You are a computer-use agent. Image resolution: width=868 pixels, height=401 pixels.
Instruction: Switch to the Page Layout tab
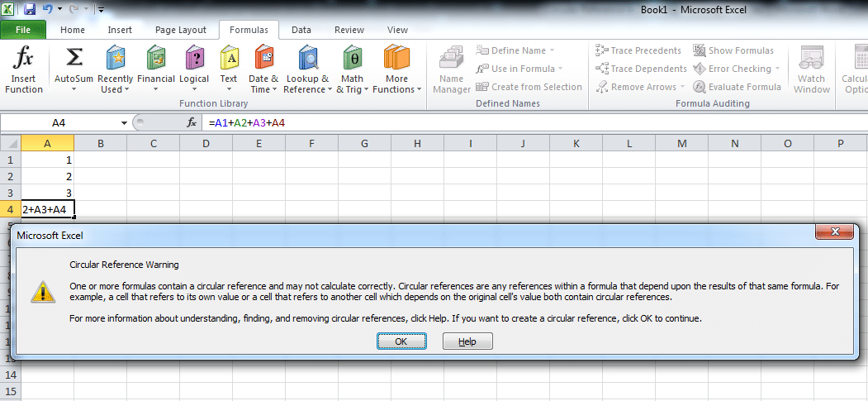[x=181, y=30]
